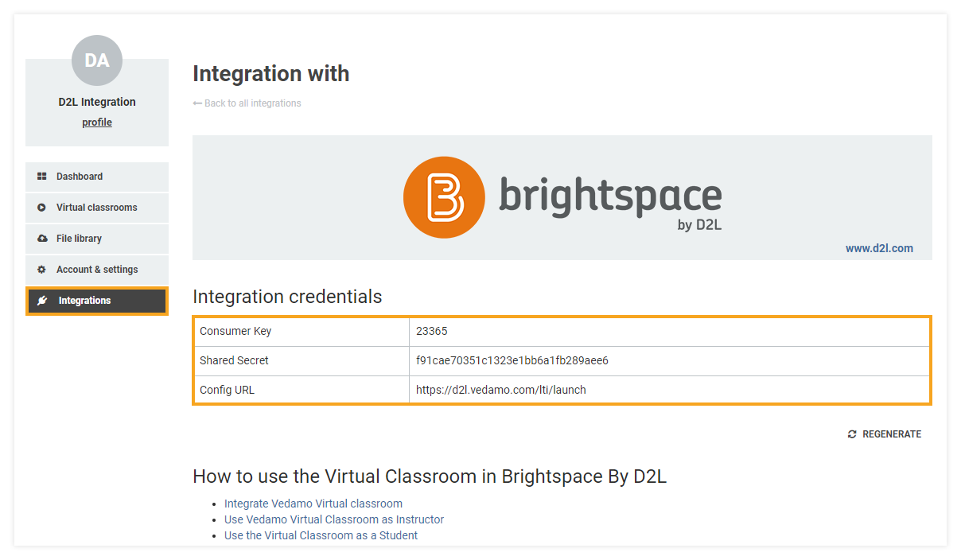Click the Shared Secret label cell
The height and width of the screenshot is (560, 961).
(x=302, y=360)
